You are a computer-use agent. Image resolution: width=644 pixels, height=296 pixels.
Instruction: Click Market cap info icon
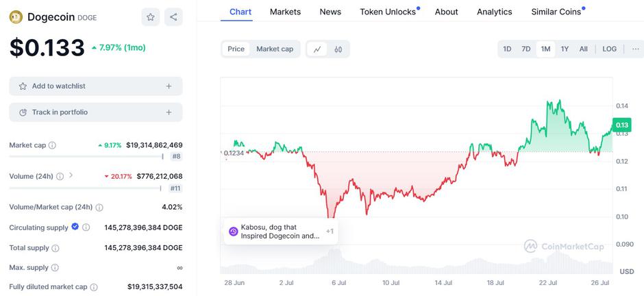(53, 145)
